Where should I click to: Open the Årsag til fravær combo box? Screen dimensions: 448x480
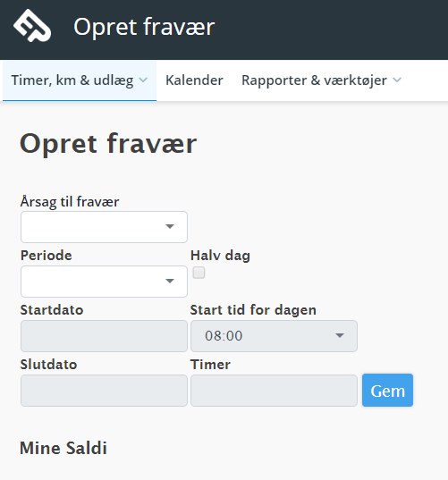coord(104,227)
